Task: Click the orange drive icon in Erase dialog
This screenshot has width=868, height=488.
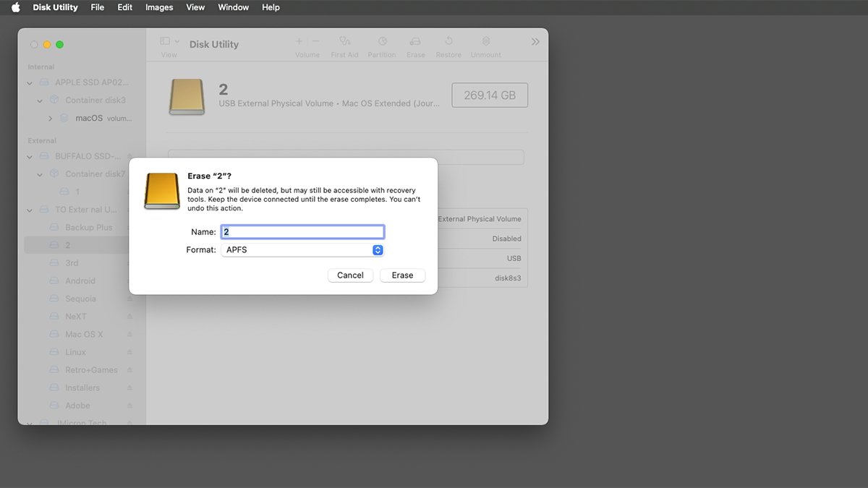Action: [161, 191]
